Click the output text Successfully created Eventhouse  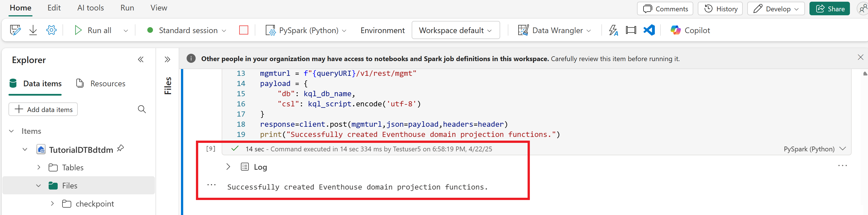click(357, 187)
